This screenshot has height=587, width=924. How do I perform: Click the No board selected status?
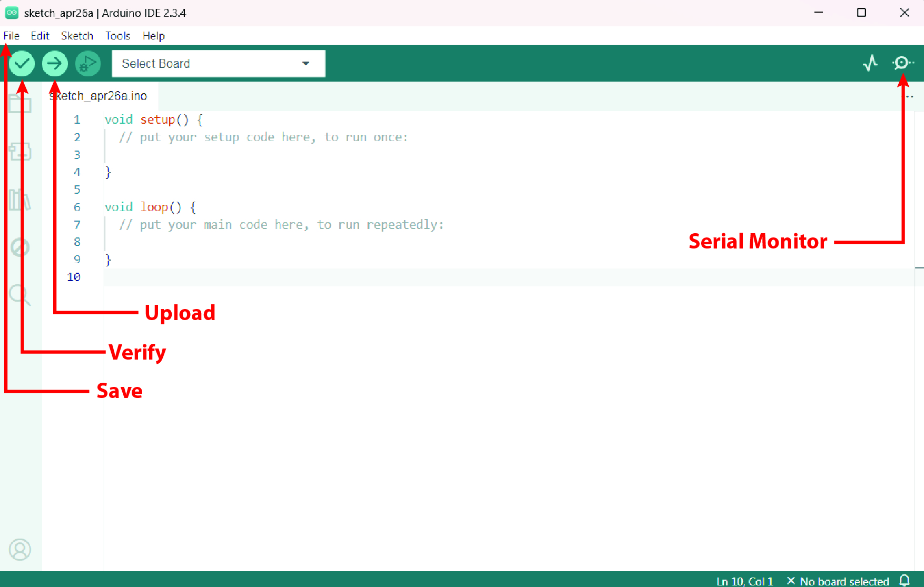pyautogui.click(x=838, y=581)
